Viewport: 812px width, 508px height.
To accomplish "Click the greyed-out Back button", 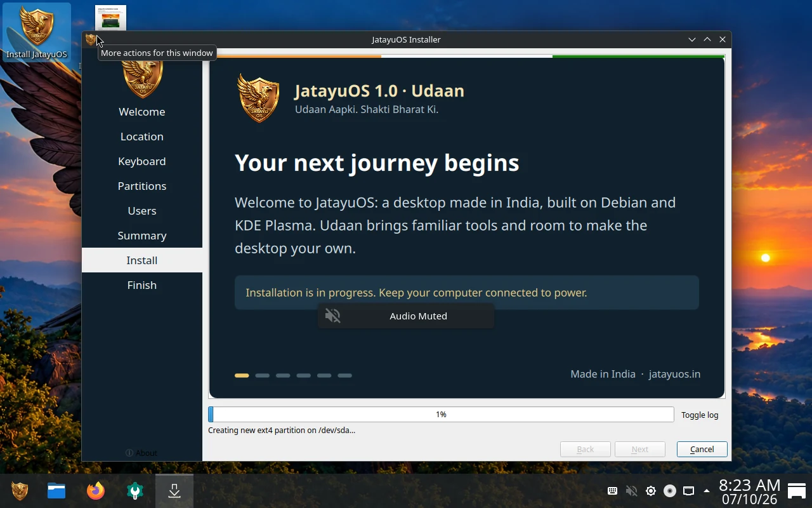I will tap(586, 450).
